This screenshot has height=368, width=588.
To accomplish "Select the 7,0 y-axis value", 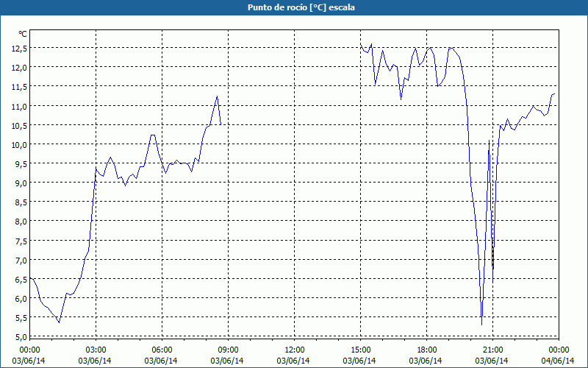I will click(x=21, y=260).
